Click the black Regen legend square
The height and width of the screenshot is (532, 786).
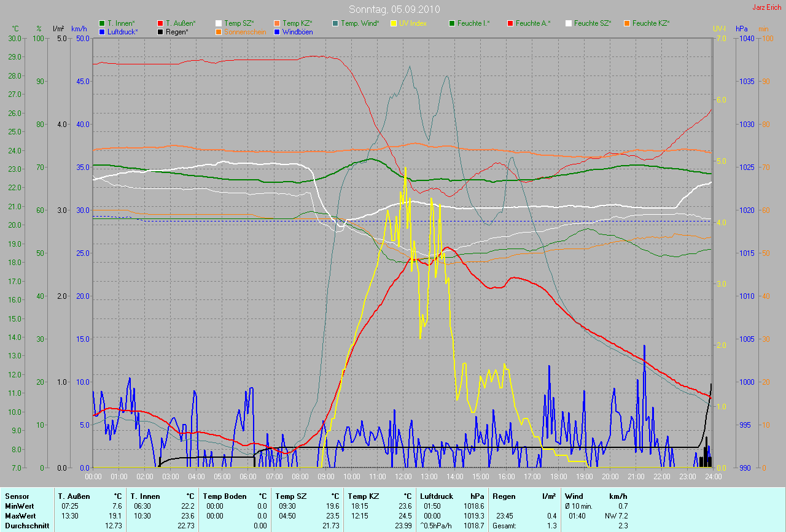161,31
